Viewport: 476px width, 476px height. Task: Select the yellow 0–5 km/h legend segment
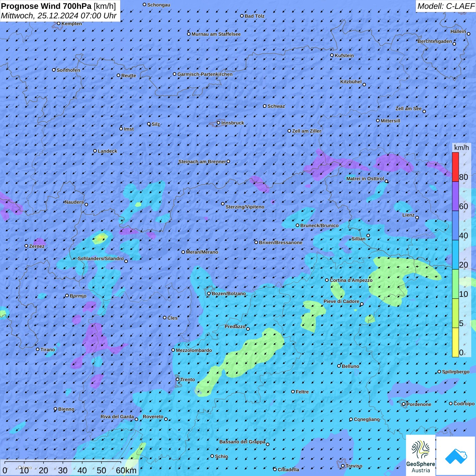pos(455,342)
